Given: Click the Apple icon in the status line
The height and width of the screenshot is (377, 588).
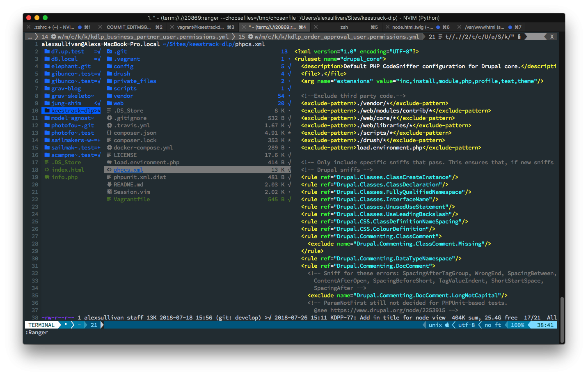Looking at the screenshot, I should click(447, 325).
